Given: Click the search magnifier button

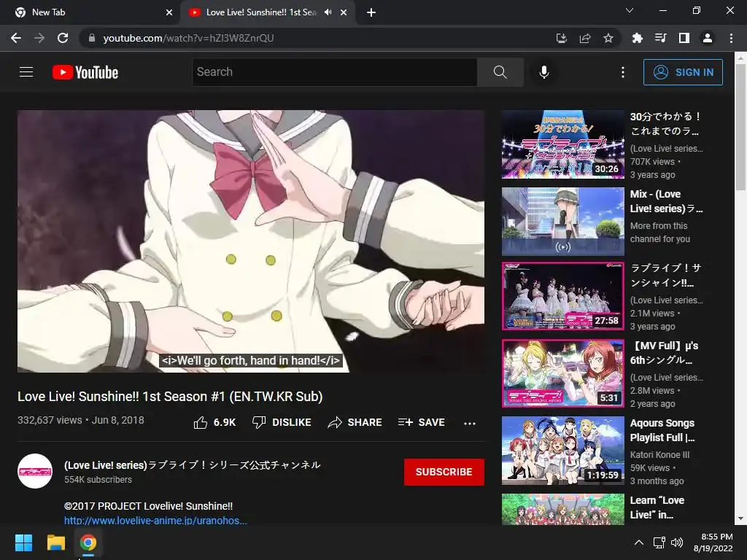Looking at the screenshot, I should pyautogui.click(x=500, y=72).
